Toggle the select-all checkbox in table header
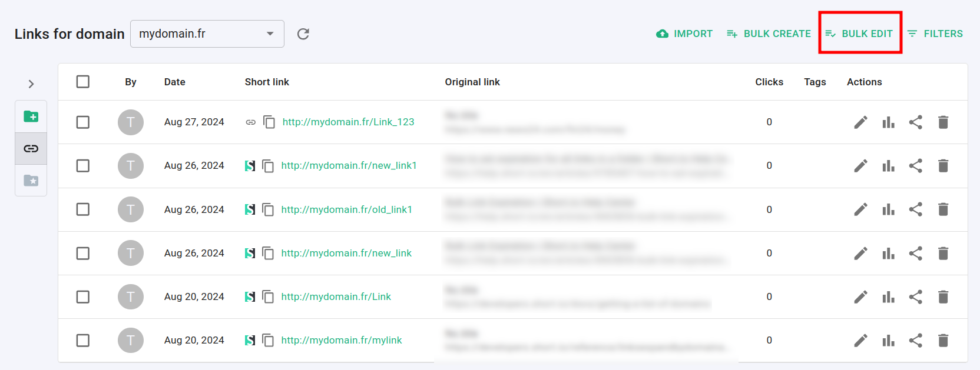The height and width of the screenshot is (370, 980). pyautogui.click(x=83, y=82)
